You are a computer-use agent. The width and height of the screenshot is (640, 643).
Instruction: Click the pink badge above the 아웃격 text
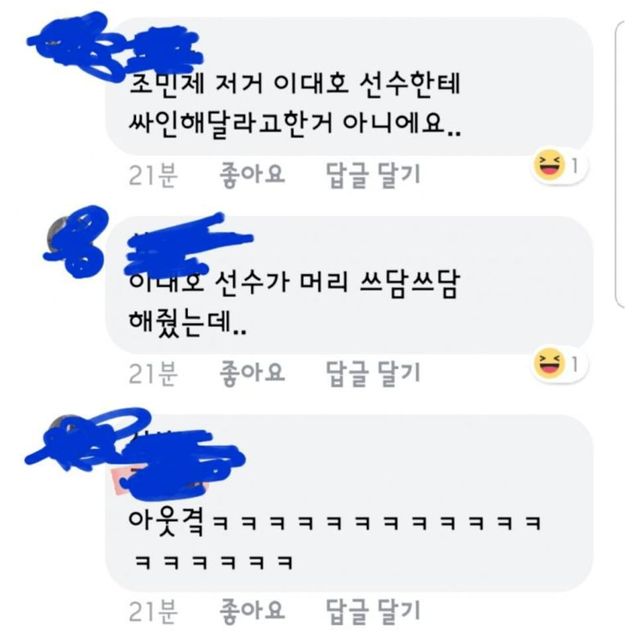121,481
